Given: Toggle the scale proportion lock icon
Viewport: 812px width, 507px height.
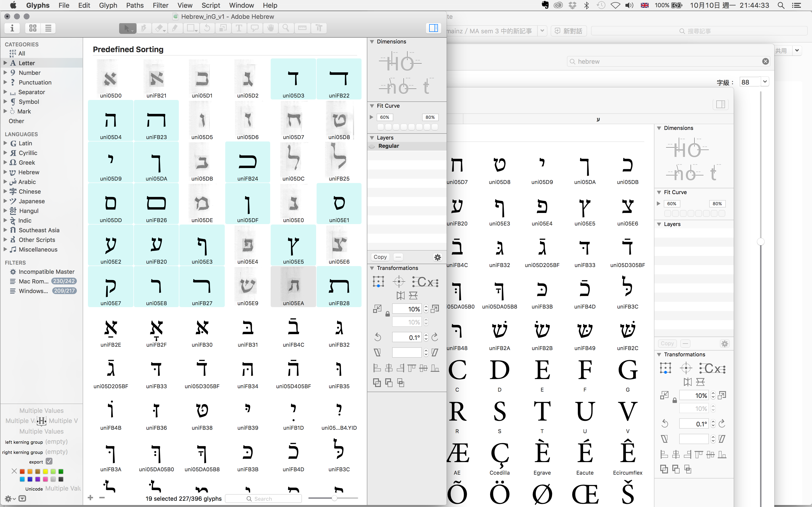Looking at the screenshot, I should tap(388, 314).
